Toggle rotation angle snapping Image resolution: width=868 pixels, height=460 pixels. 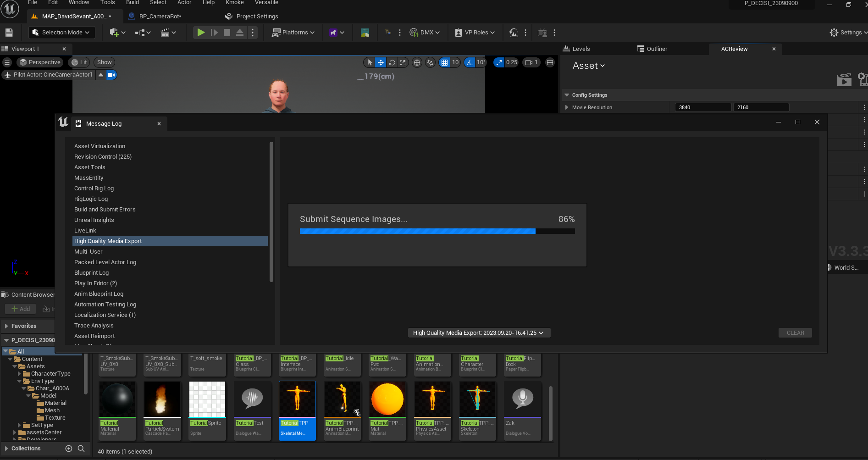tap(470, 62)
